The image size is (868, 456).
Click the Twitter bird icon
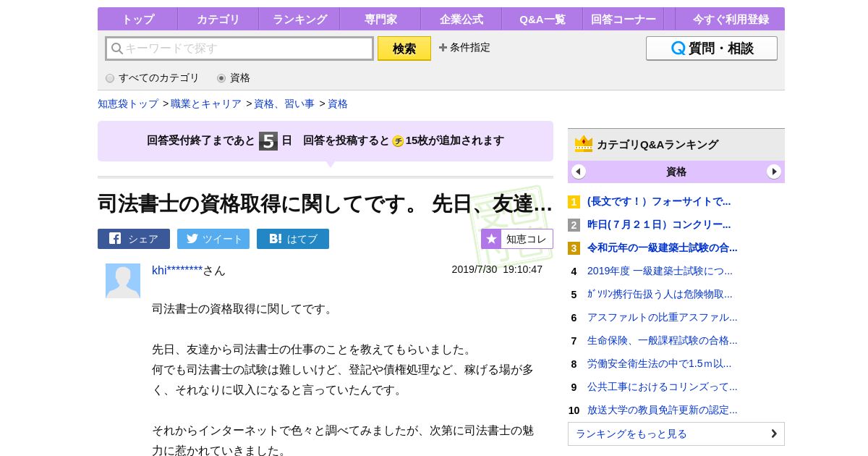click(x=192, y=239)
